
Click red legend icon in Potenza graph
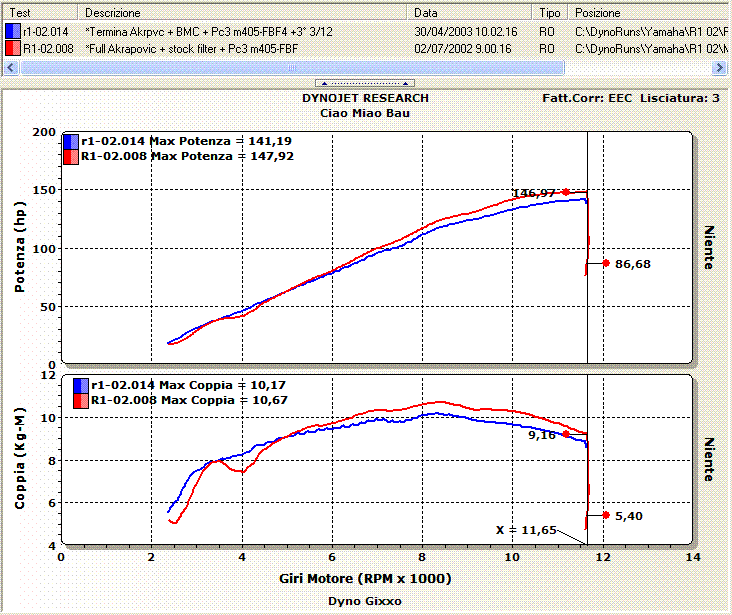[71, 156]
